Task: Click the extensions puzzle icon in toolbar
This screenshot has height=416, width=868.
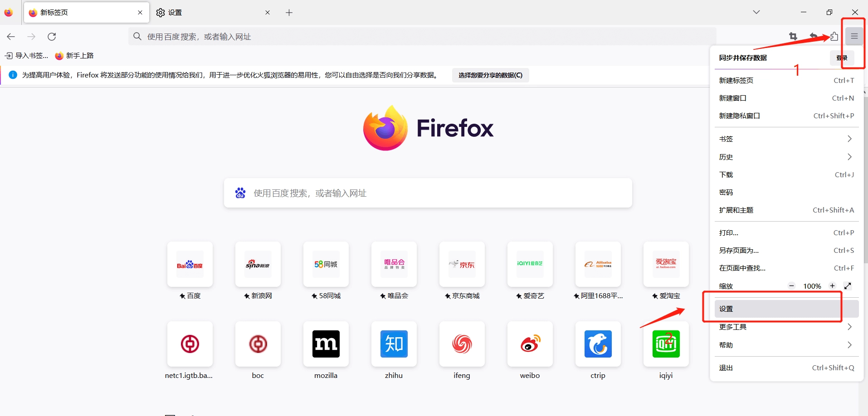Action: [834, 36]
